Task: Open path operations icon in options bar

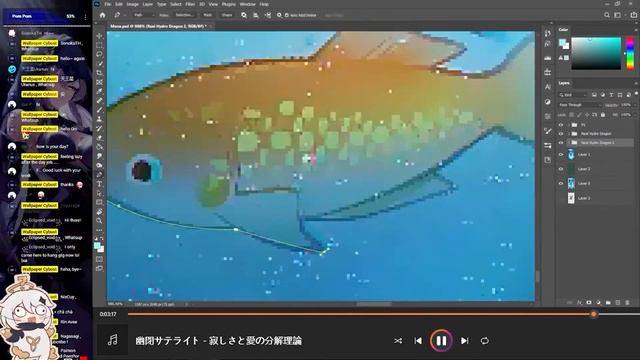Action: pyautogui.click(x=244, y=15)
